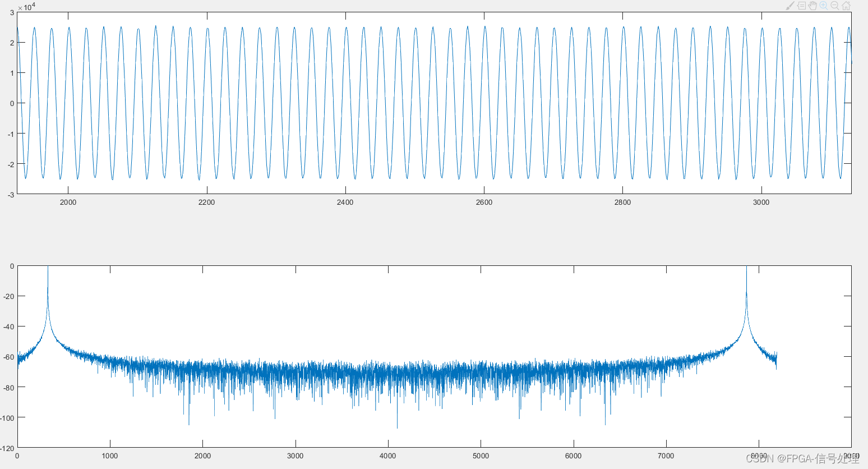This screenshot has height=469, width=868.
Task: Toggle the Zoom In magnifier tool
Action: [824, 6]
